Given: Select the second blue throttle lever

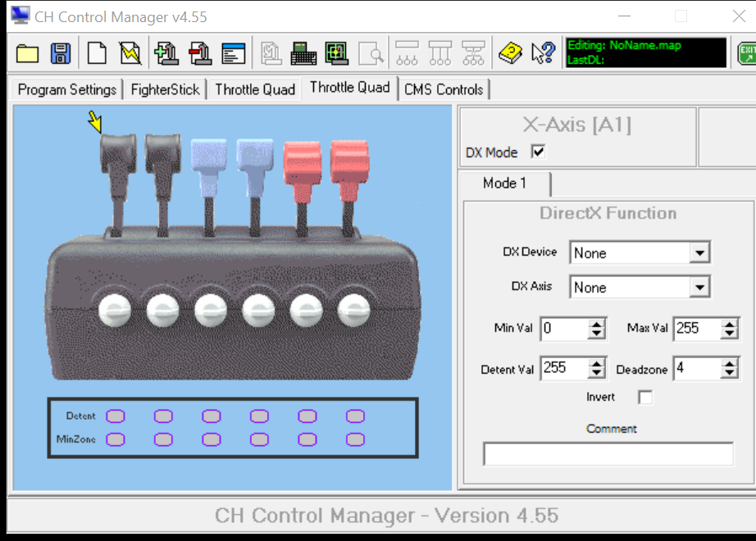Looking at the screenshot, I should (x=255, y=187).
